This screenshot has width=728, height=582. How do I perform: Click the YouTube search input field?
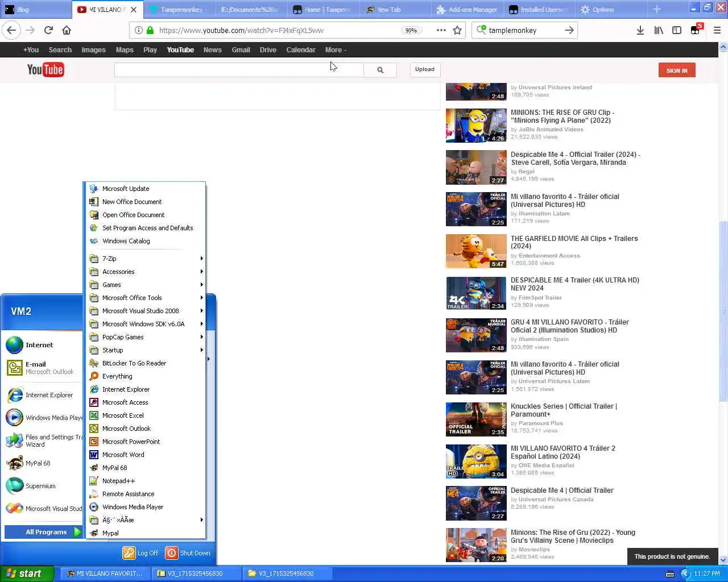coord(239,70)
